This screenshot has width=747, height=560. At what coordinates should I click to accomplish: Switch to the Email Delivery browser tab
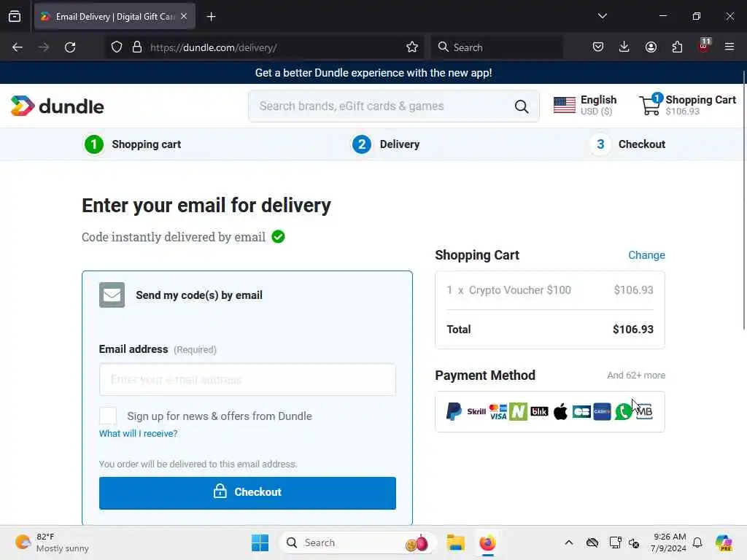click(x=115, y=17)
